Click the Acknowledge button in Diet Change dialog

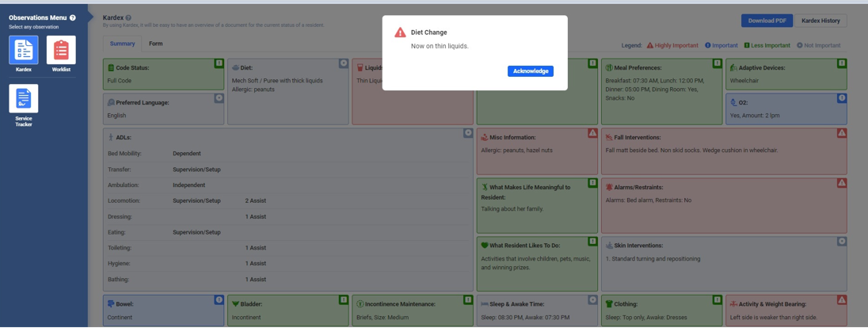[531, 71]
